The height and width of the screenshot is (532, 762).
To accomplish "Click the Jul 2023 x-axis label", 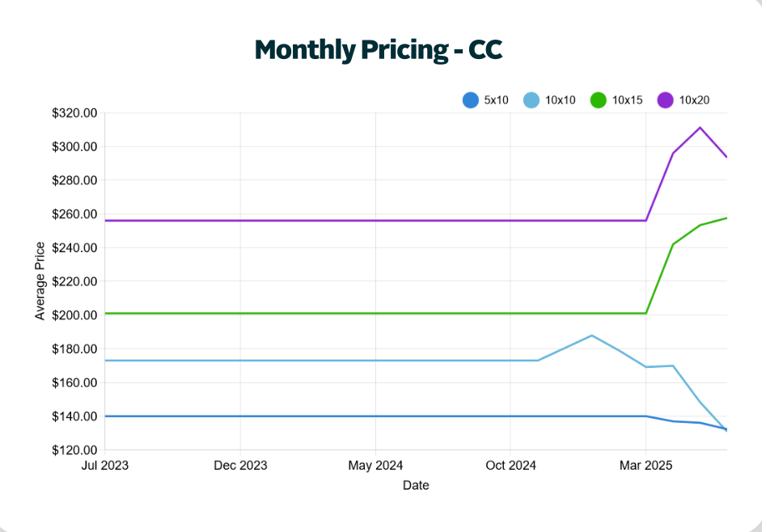I will [x=104, y=466].
